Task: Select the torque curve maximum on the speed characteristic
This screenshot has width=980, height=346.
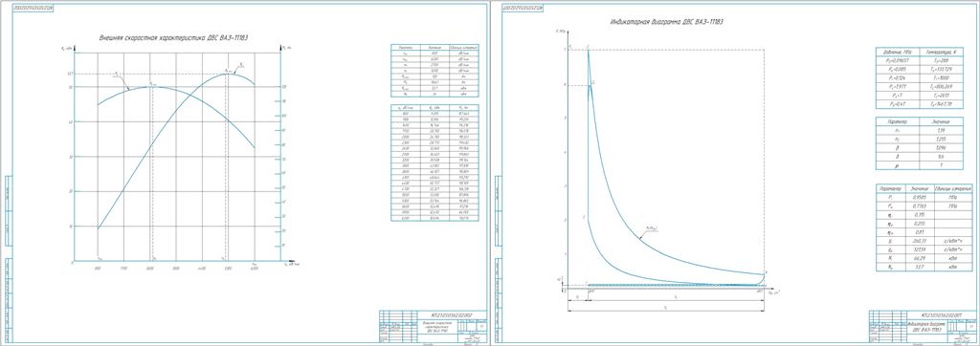Action: 151,86
